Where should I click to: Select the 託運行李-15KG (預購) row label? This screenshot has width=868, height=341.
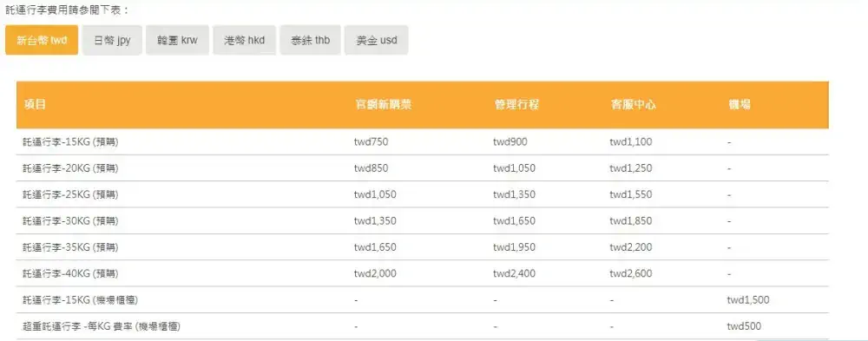coord(70,141)
